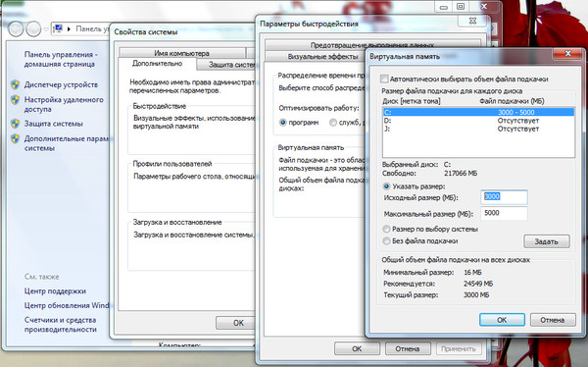This screenshot has width=588, height=367.
Task: Select the Указать размер radio button
Action: tap(386, 186)
